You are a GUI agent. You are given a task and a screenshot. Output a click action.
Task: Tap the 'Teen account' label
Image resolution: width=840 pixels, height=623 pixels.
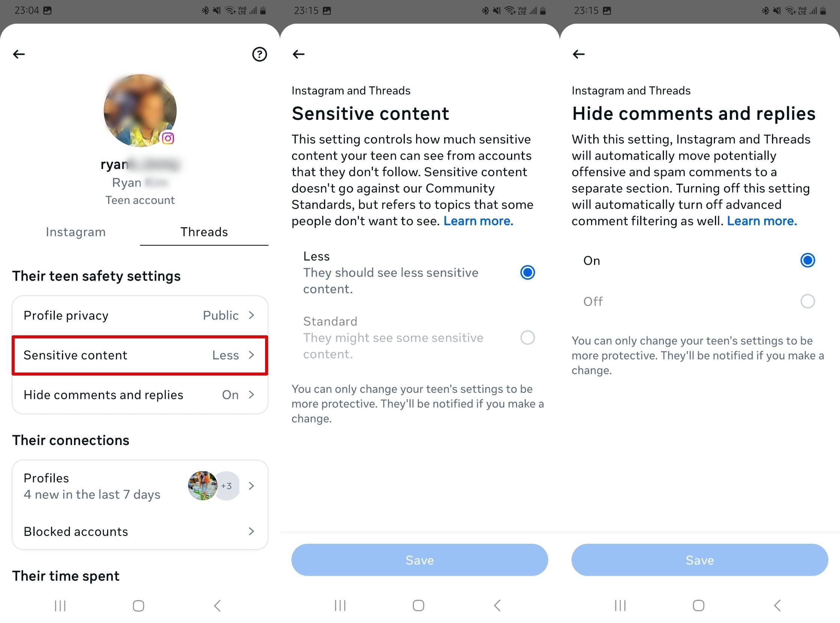tap(140, 200)
